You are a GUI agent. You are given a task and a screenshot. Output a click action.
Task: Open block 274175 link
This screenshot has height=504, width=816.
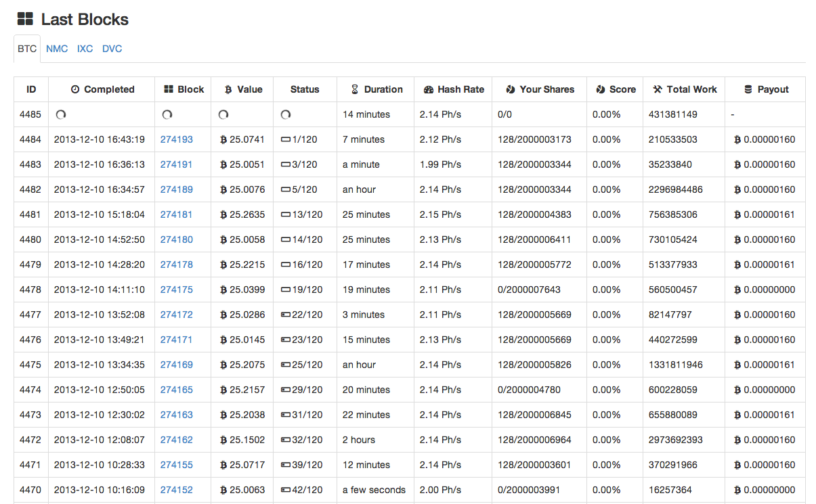click(x=177, y=290)
